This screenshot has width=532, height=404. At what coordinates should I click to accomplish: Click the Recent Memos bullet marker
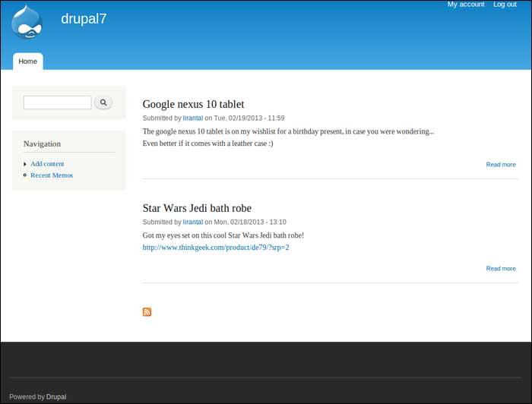pos(25,175)
